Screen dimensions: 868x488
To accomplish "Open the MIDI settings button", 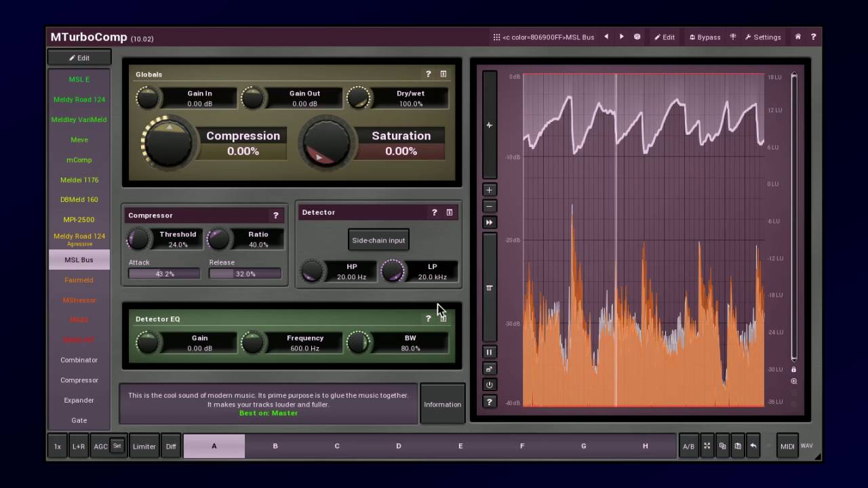I will pos(787,446).
